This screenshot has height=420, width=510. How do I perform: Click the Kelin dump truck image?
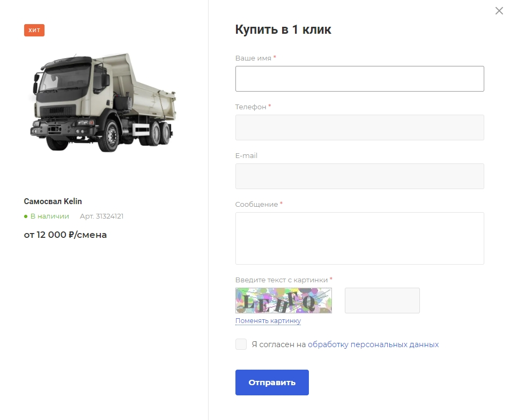click(x=103, y=102)
